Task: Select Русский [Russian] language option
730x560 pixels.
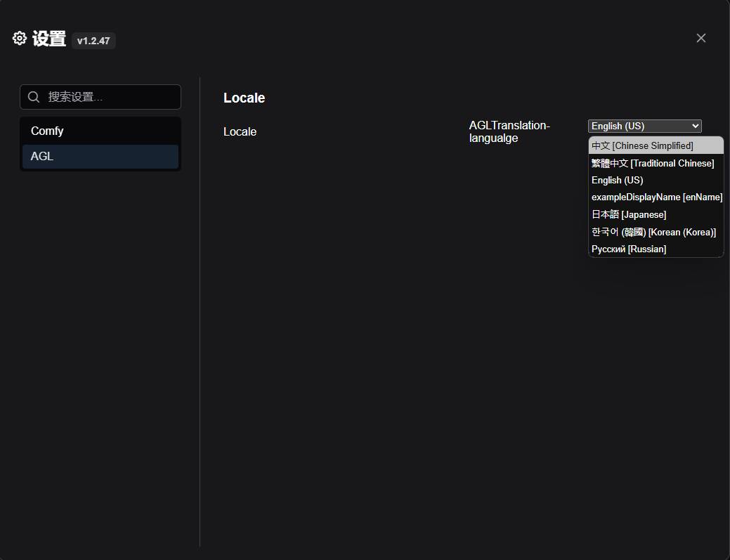Action: tap(656, 249)
